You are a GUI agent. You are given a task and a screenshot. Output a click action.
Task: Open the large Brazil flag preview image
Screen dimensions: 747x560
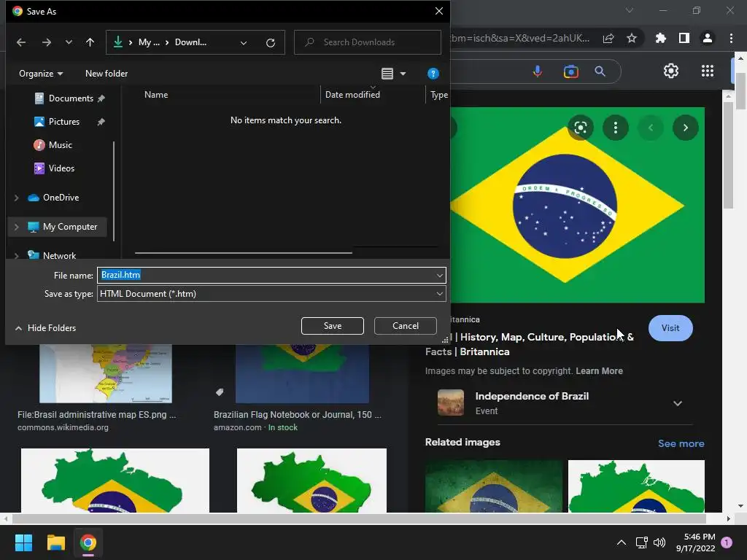tap(577, 205)
